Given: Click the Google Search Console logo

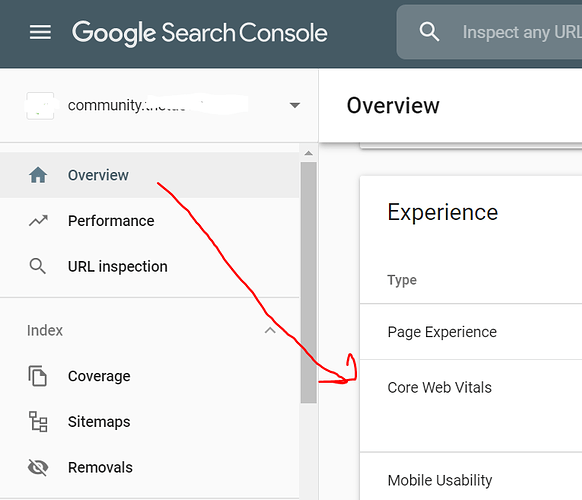Looking at the screenshot, I should pyautogui.click(x=200, y=33).
